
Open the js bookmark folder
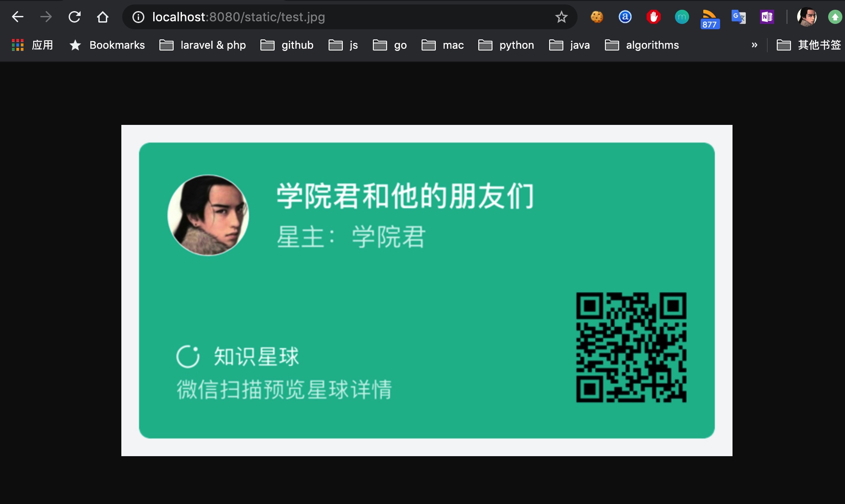tap(343, 45)
